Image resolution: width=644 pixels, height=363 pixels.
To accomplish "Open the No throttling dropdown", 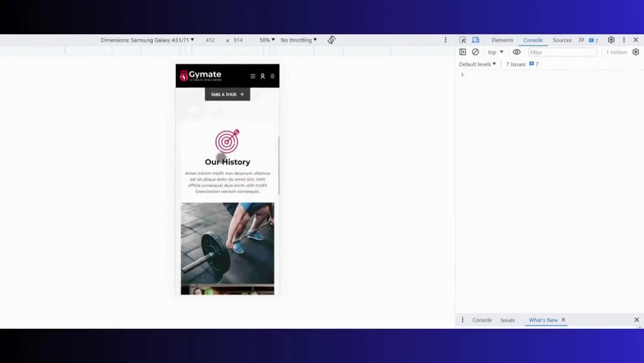I will click(x=299, y=40).
